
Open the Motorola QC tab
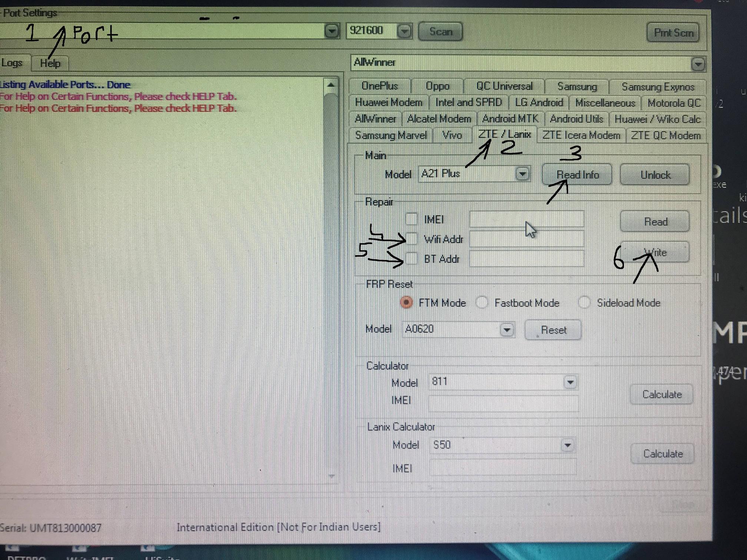pos(674,103)
